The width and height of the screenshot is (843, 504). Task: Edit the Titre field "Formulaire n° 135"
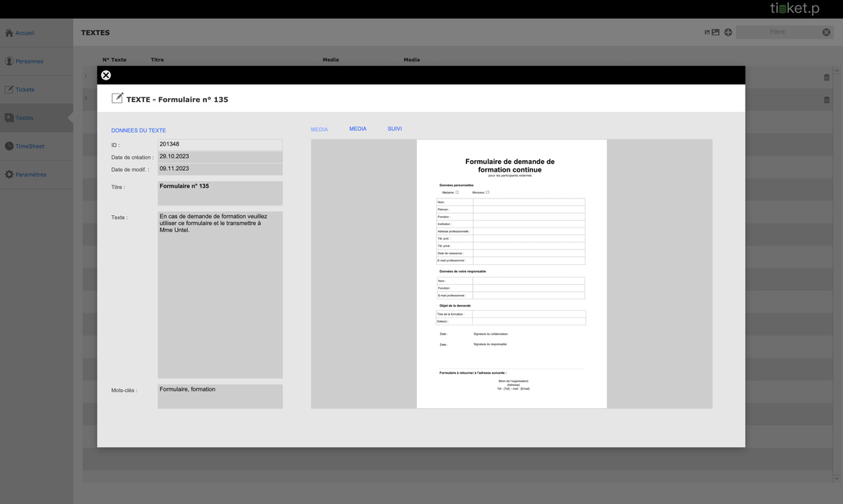click(x=220, y=193)
